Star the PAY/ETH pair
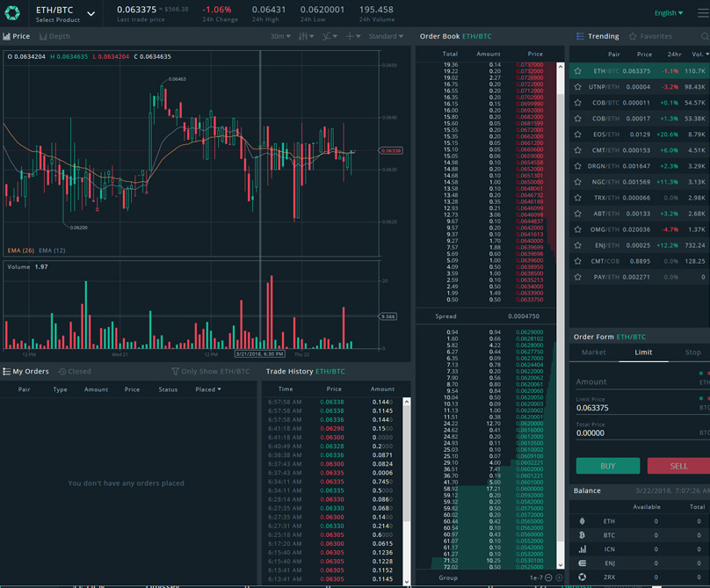 (x=578, y=277)
